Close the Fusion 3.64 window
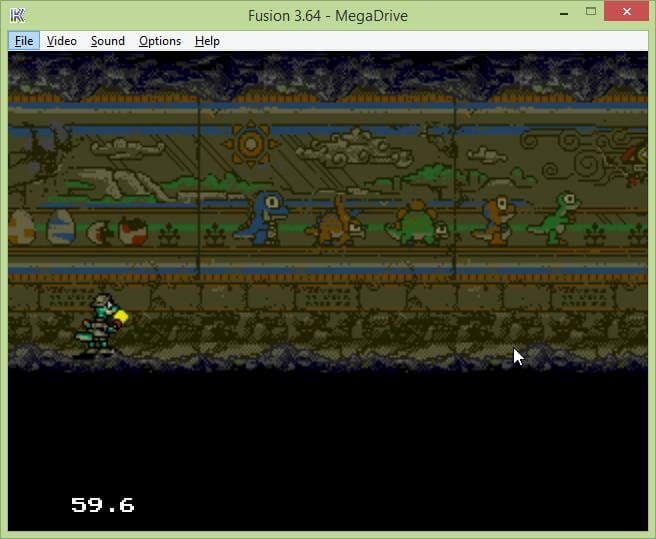Viewport: 656px width, 539px height. [626, 12]
